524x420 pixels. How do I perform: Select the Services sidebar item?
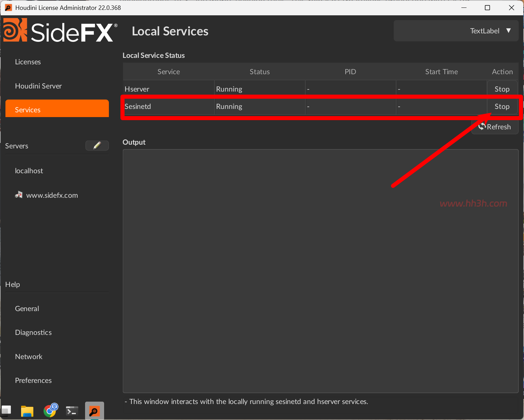57,109
